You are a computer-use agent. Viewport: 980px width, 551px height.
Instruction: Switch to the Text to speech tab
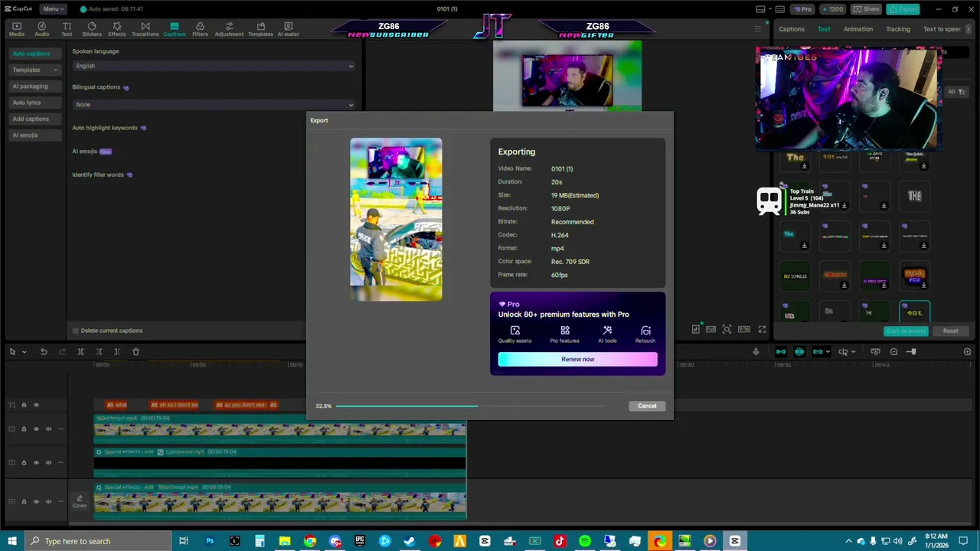[942, 29]
